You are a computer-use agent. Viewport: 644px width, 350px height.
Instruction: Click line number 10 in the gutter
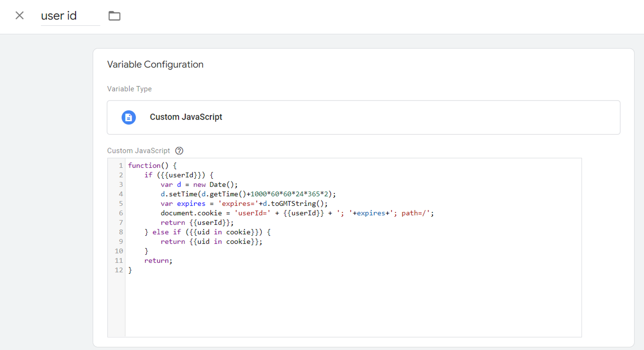click(119, 251)
